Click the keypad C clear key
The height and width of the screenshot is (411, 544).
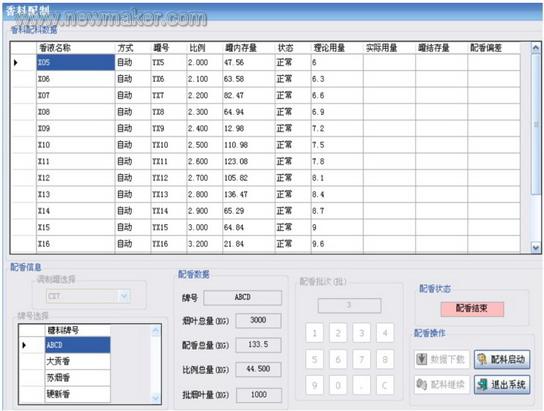pos(385,385)
